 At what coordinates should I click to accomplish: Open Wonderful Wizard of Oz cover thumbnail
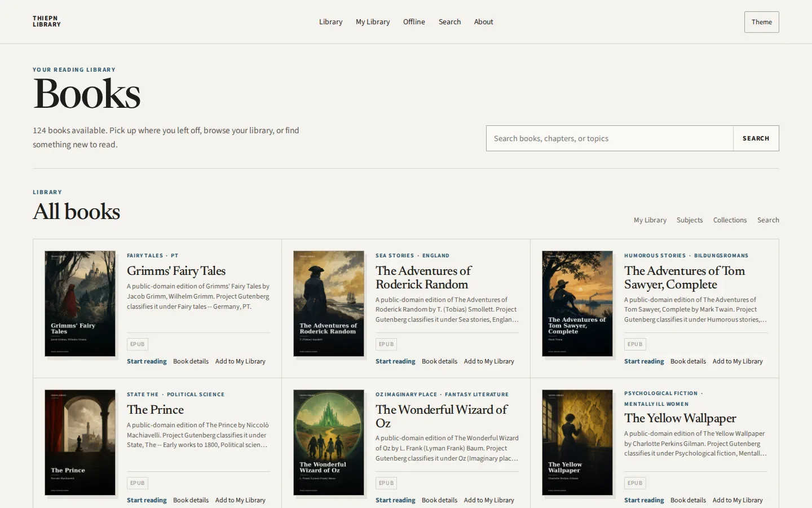pos(329,443)
